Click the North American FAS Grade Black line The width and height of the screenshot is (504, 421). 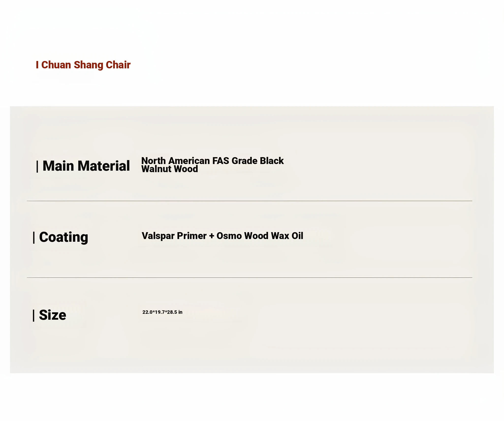tap(212, 161)
